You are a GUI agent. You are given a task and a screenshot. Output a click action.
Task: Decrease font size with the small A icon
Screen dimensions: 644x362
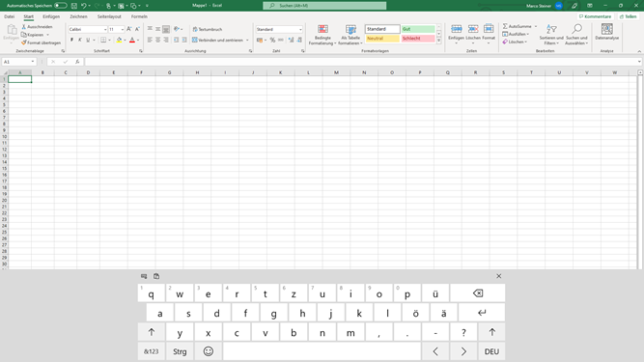(137, 29)
